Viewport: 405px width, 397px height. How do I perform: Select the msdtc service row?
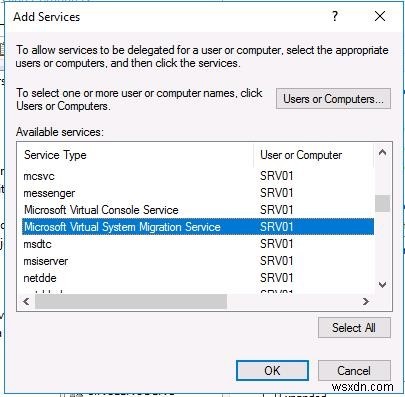(x=198, y=244)
